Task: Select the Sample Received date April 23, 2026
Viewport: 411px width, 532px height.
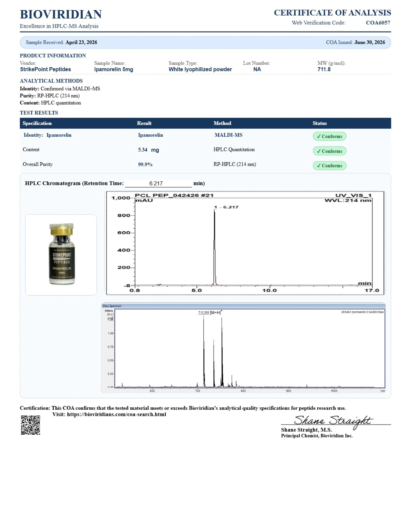Action: point(81,42)
